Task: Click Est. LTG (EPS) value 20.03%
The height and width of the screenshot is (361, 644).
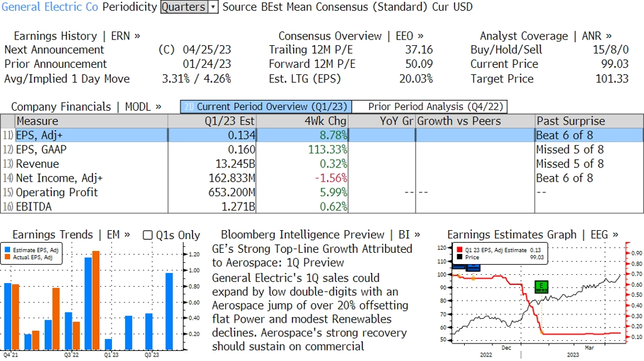Action: (x=416, y=79)
